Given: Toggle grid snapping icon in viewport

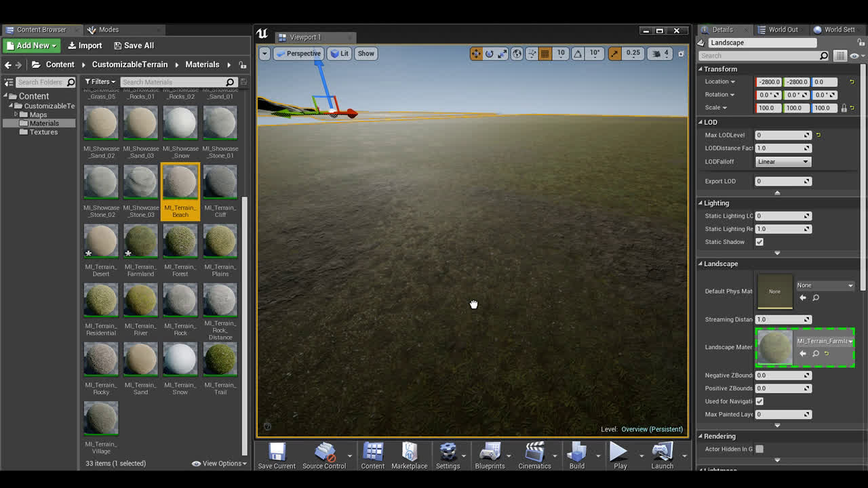Looking at the screenshot, I should tap(545, 54).
